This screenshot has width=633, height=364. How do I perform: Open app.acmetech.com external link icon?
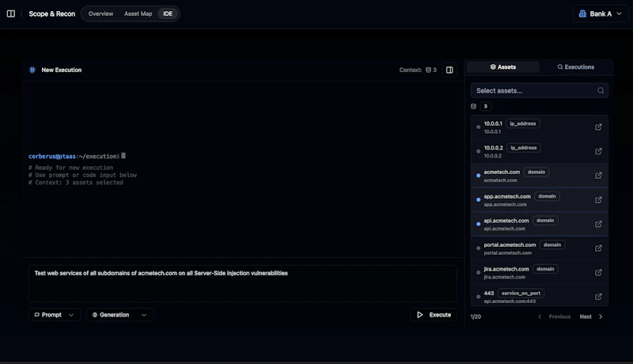coord(598,199)
